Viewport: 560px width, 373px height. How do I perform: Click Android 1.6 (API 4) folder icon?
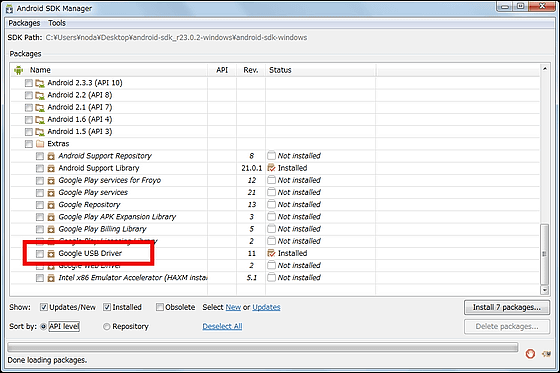point(40,120)
